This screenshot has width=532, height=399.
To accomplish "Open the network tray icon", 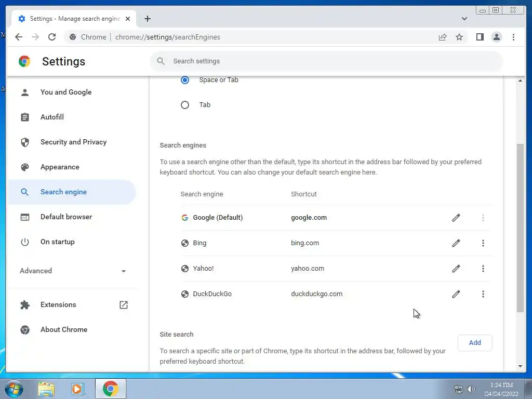I will click(458, 389).
